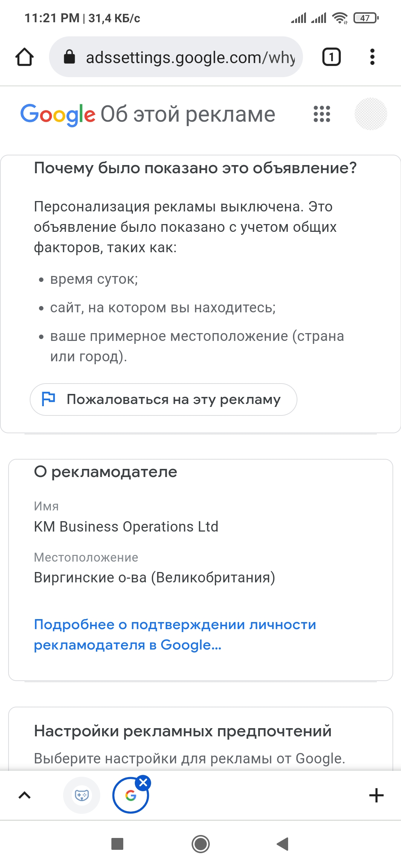
Task: Tap the Android back navigation button
Action: (283, 844)
